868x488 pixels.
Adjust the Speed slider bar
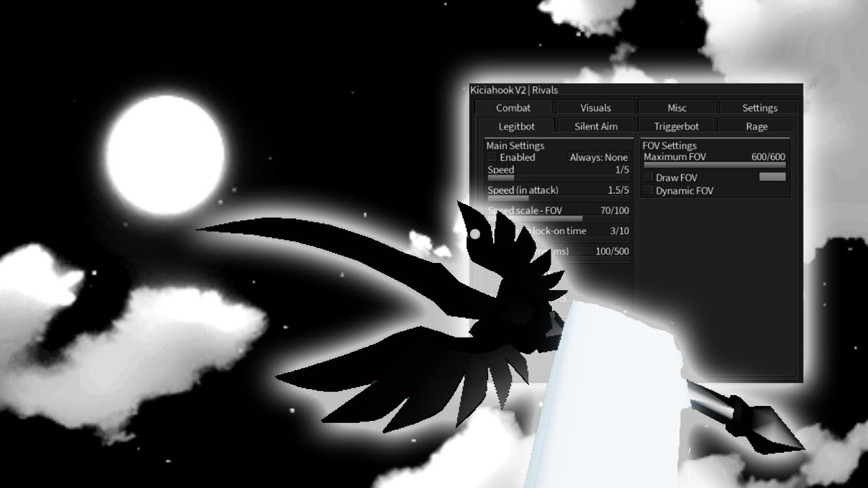pos(559,178)
